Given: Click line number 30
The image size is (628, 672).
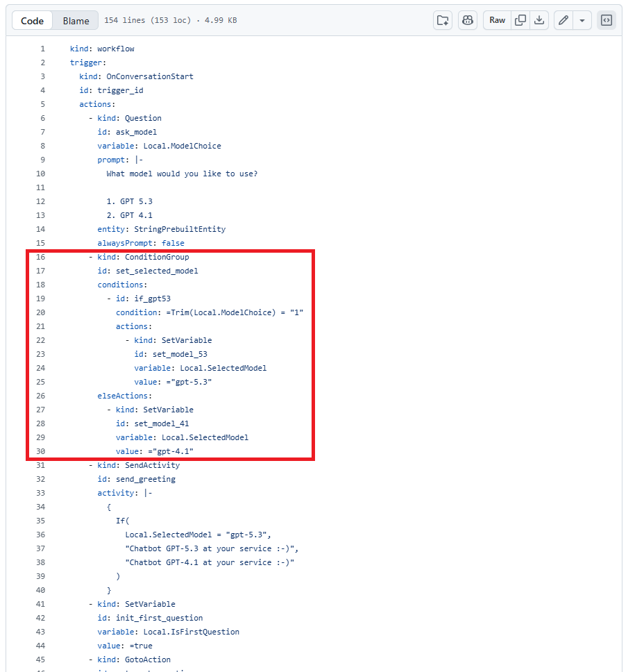Looking at the screenshot, I should tap(40, 451).
